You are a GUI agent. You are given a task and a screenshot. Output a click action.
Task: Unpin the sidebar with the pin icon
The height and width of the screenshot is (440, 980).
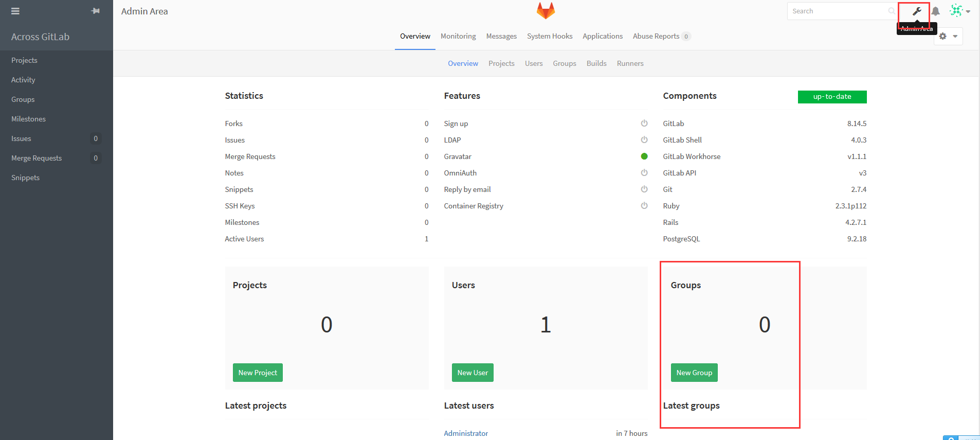pos(96,11)
